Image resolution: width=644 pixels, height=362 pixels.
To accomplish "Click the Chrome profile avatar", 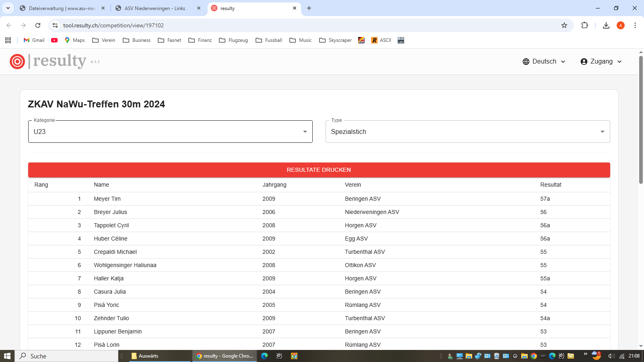I will (x=621, y=25).
